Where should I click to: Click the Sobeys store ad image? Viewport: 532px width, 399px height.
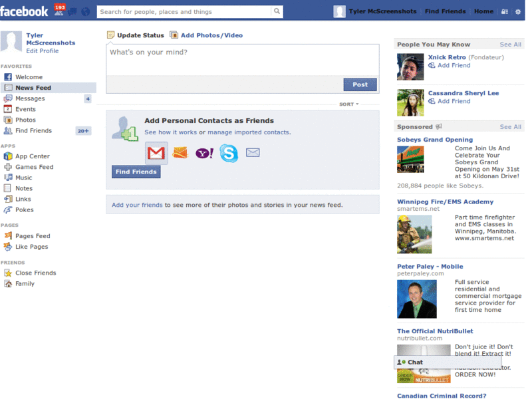410,160
